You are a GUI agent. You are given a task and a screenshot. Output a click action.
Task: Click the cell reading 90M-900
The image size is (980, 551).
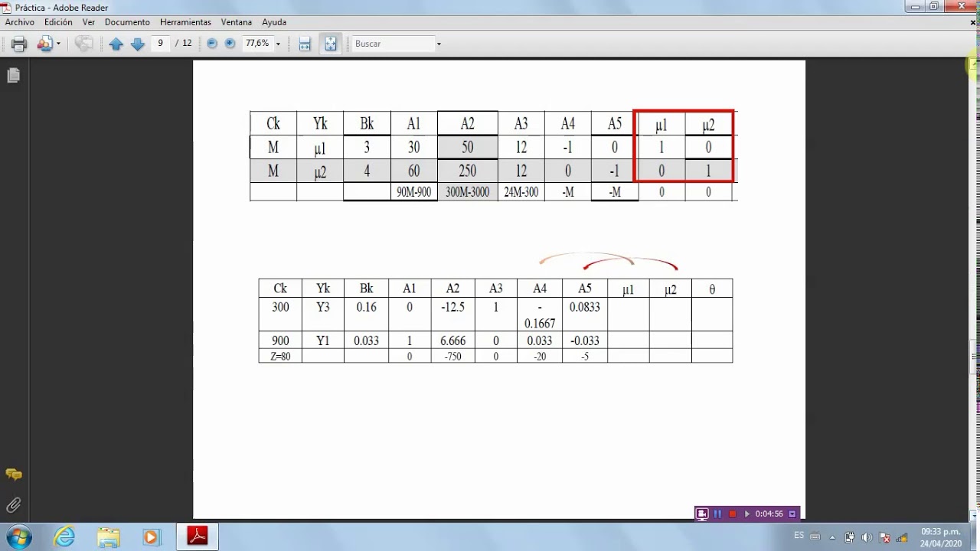coord(413,193)
